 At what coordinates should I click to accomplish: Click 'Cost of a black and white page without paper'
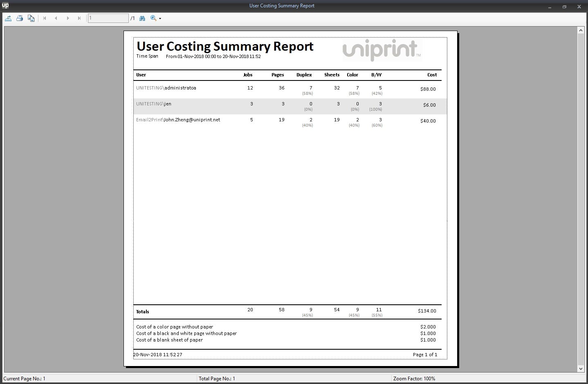(x=186, y=333)
